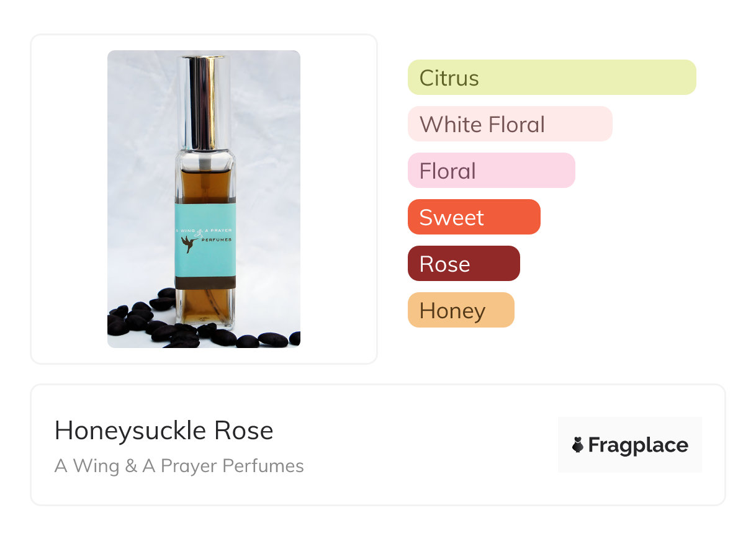Screen dimensions: 756x536
Task: Select the Honey accord bar
Action: (461, 310)
